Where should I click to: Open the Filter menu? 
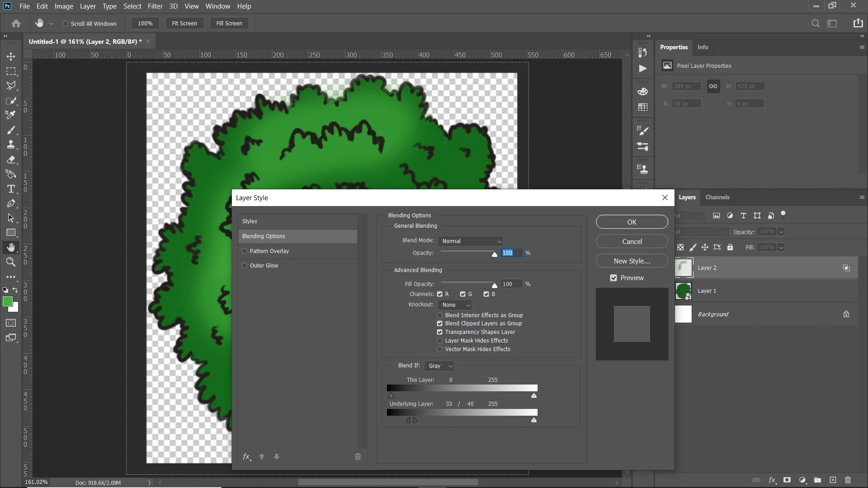(x=155, y=6)
